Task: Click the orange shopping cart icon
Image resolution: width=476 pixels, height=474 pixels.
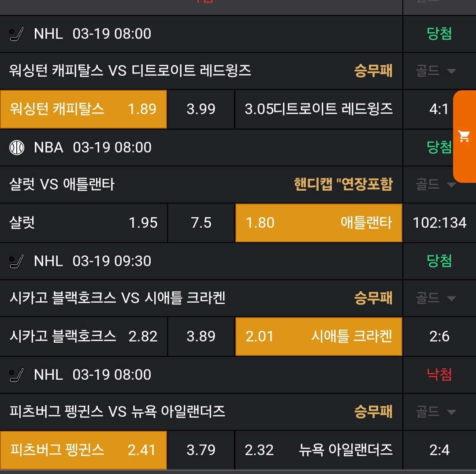Action: click(x=464, y=137)
